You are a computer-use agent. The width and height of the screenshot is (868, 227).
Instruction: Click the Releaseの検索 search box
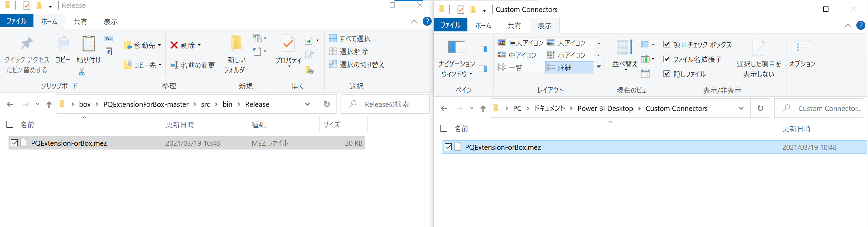click(x=385, y=104)
